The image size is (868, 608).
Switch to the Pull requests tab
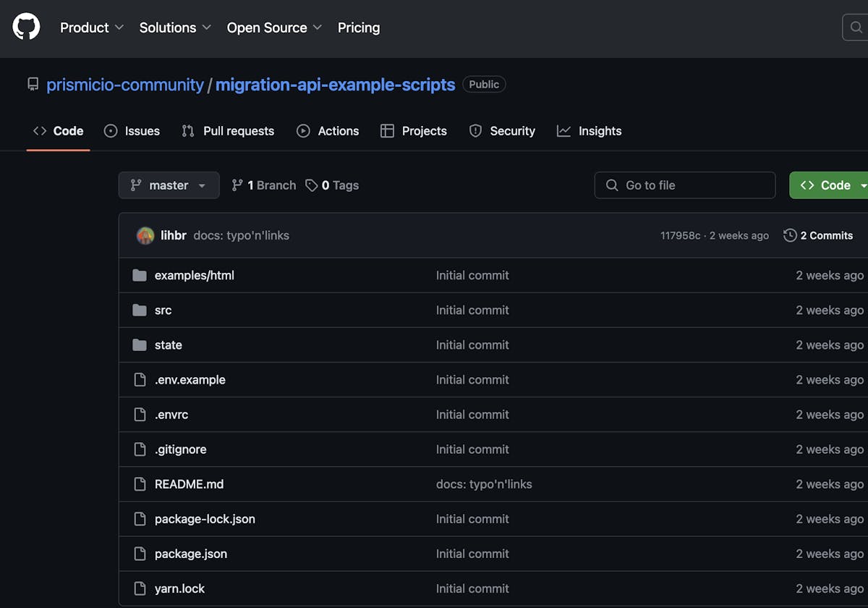coord(228,131)
